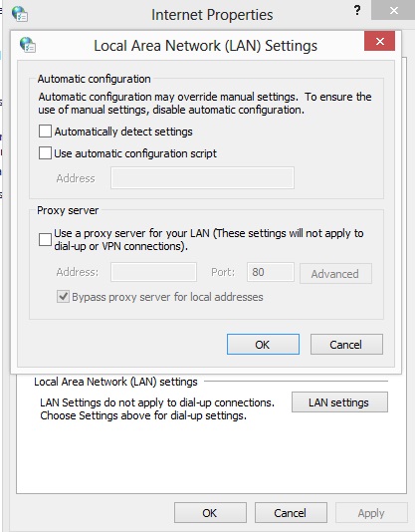Viewport: 415px width, 532px height.
Task: Click the proxy Port field showing 80
Action: [271, 272]
